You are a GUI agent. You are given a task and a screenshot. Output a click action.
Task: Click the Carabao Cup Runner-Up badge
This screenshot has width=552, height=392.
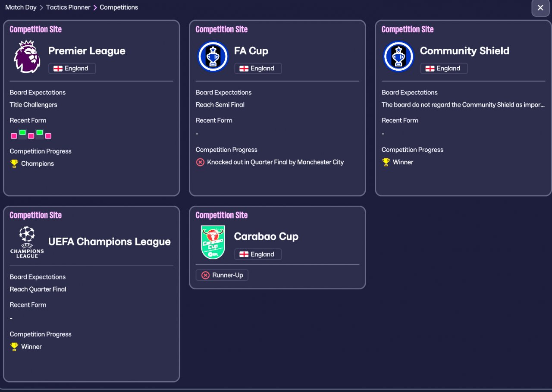(x=222, y=275)
